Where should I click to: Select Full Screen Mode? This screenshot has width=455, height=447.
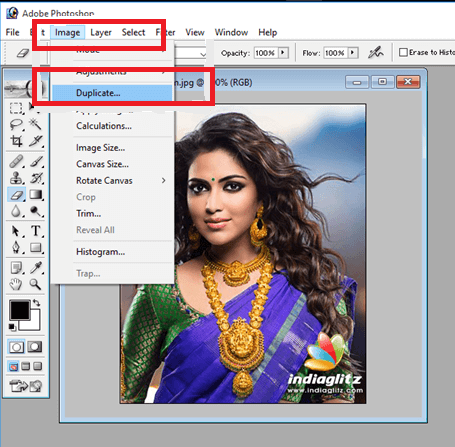point(38,367)
